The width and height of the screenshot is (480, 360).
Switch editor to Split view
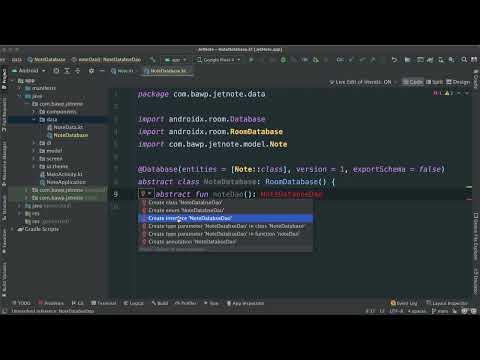pos(434,82)
